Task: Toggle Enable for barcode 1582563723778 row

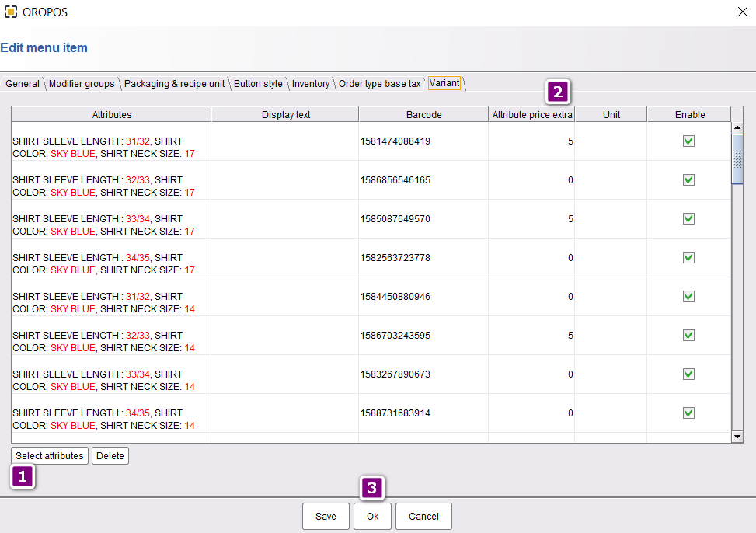Action: pos(688,258)
